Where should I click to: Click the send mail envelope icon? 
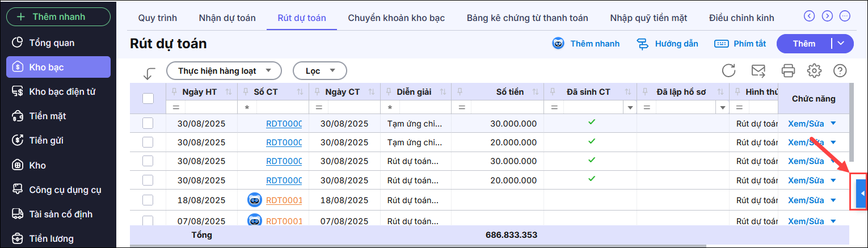click(x=758, y=71)
